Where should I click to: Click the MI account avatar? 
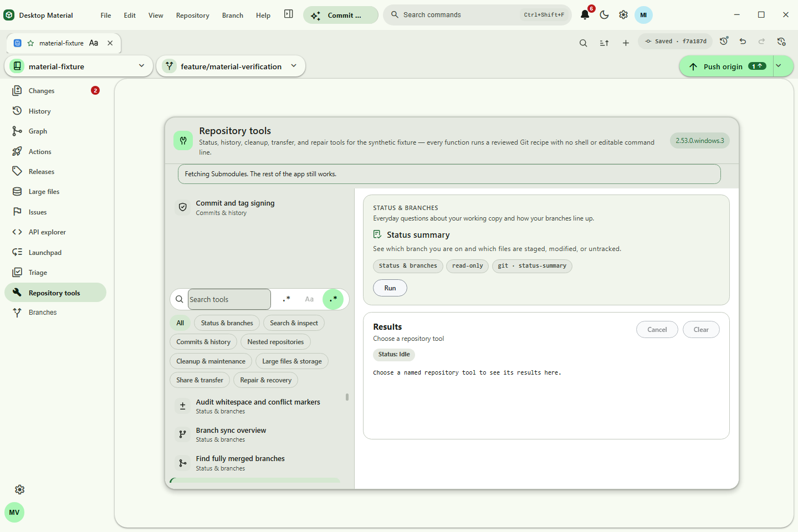[643, 15]
